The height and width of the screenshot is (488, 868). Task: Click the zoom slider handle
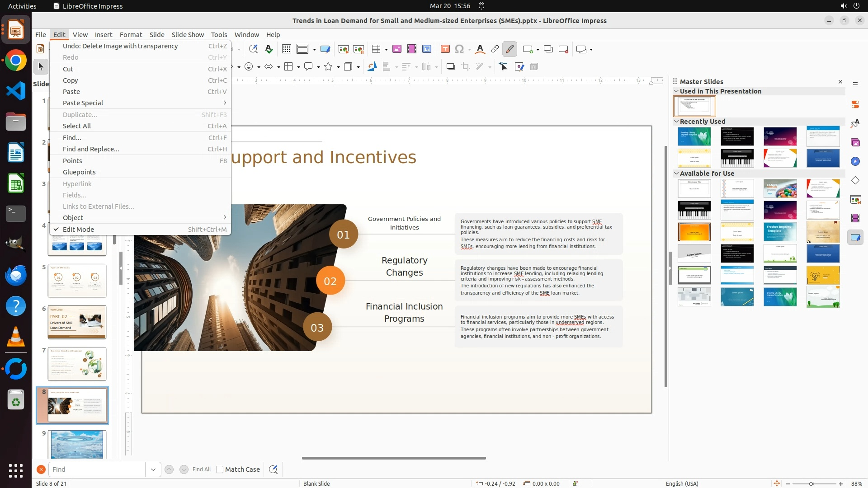(x=811, y=484)
